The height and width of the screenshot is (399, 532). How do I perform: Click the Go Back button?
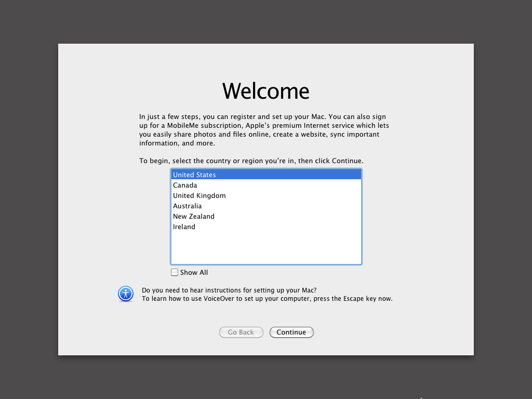pos(241,332)
